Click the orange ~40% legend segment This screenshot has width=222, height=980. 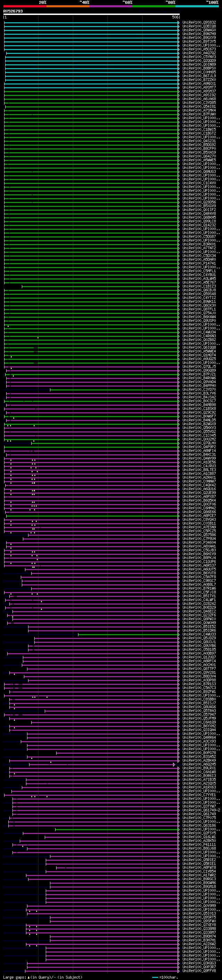[x=68, y=6]
